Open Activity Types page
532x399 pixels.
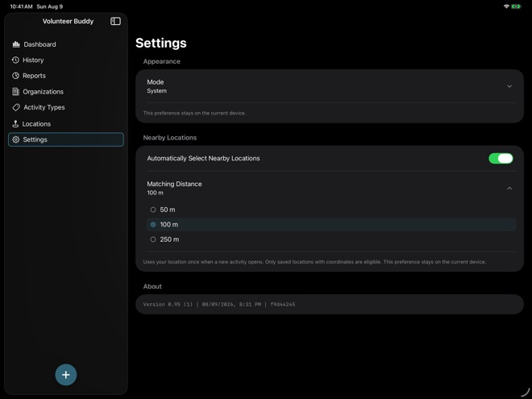(66, 107)
